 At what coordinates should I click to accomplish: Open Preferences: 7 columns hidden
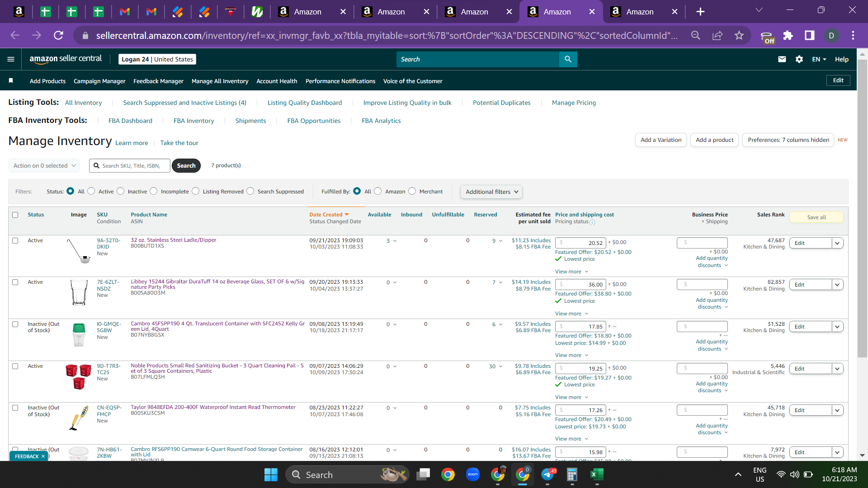click(x=788, y=140)
